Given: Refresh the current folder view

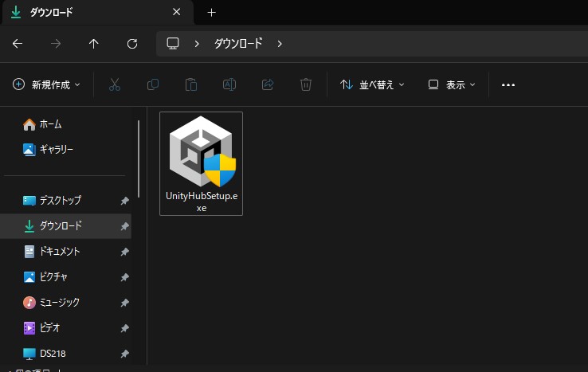Looking at the screenshot, I should 132,44.
